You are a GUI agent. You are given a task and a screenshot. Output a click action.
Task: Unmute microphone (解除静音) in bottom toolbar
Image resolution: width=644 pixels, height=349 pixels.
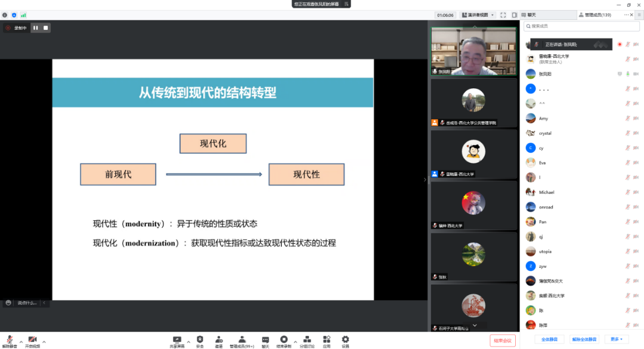10,340
